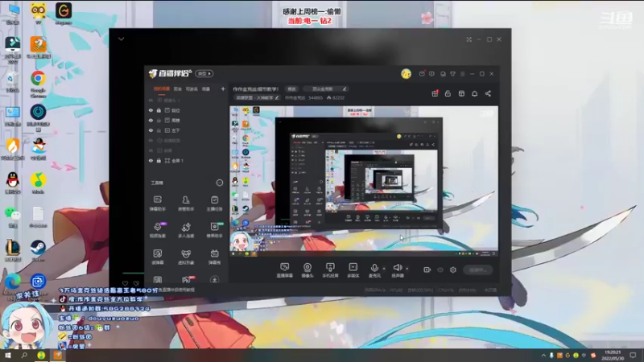644x362 pixels.
Task: Click the unlock padlock icon in the header
Action: tap(448, 93)
